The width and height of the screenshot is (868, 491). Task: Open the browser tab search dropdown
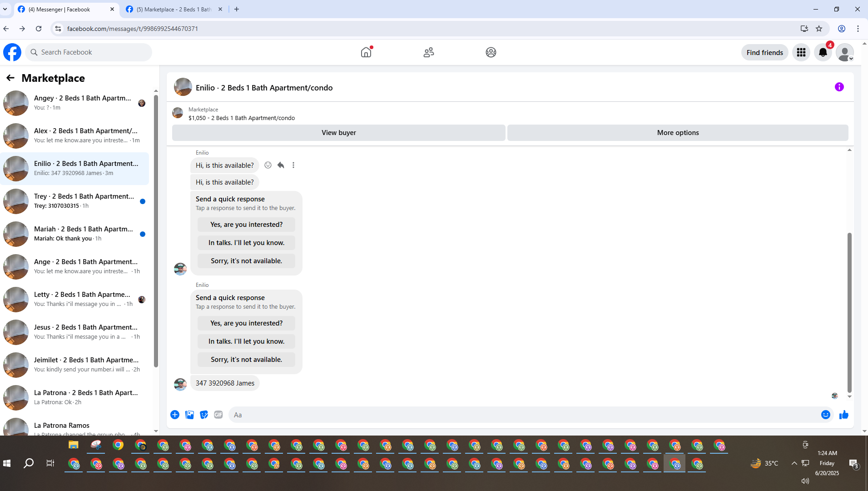5,9
